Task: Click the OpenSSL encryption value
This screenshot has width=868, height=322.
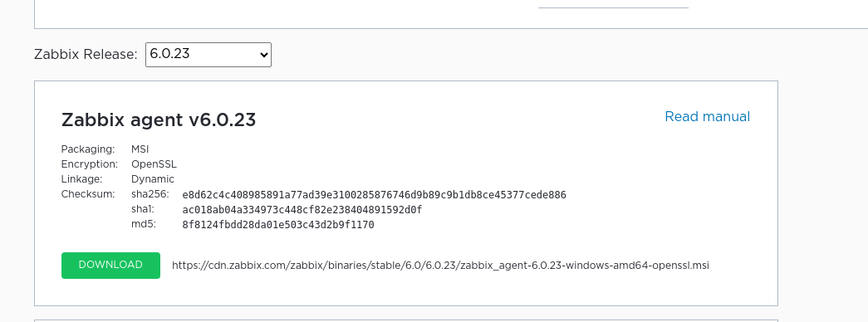Action: (154, 164)
